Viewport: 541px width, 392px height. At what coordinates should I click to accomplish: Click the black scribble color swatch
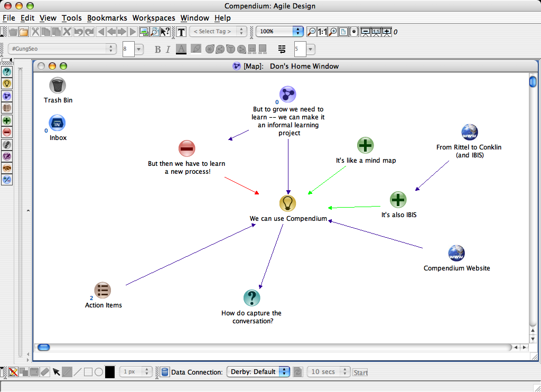pyautogui.click(x=110, y=372)
